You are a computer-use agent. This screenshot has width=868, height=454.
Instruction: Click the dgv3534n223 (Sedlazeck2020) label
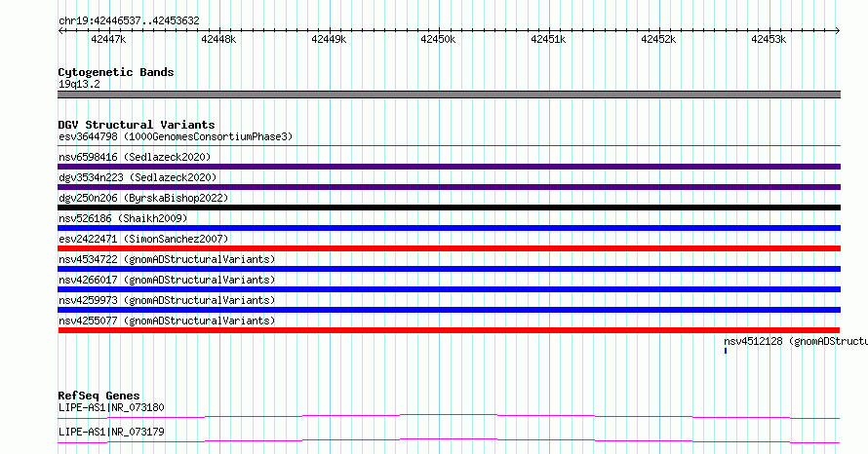pos(138,177)
